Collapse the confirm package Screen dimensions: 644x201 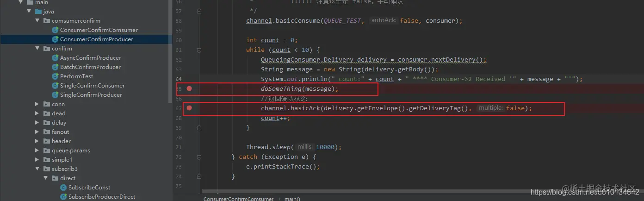(37, 49)
